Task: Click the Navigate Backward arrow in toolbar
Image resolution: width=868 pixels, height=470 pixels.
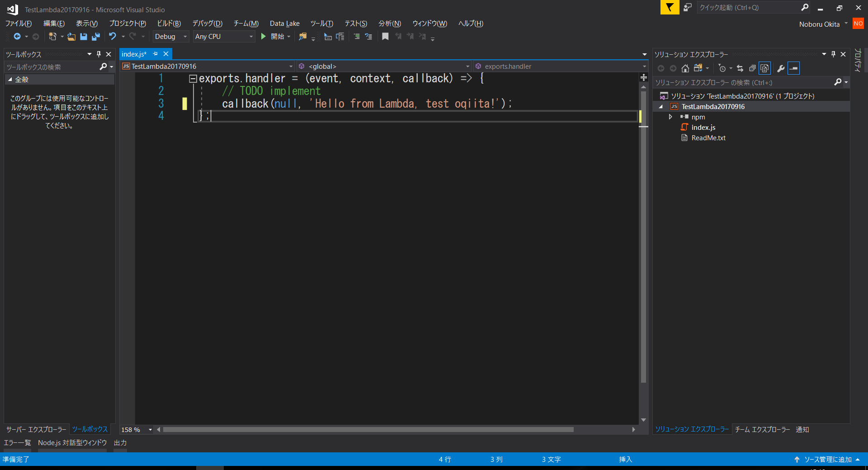Action: point(17,36)
